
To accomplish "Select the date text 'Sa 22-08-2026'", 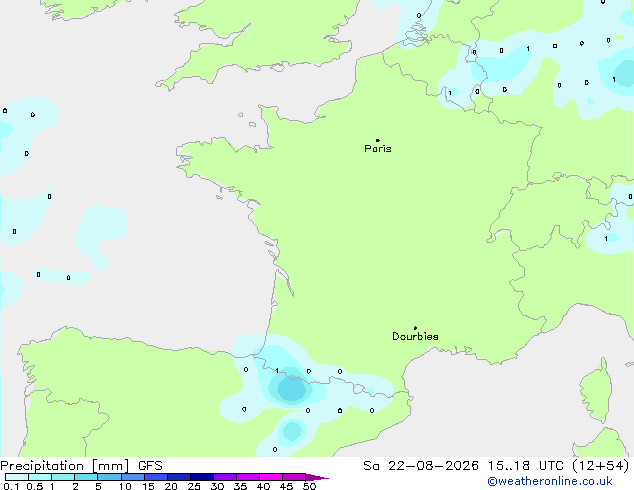I will [421, 466].
